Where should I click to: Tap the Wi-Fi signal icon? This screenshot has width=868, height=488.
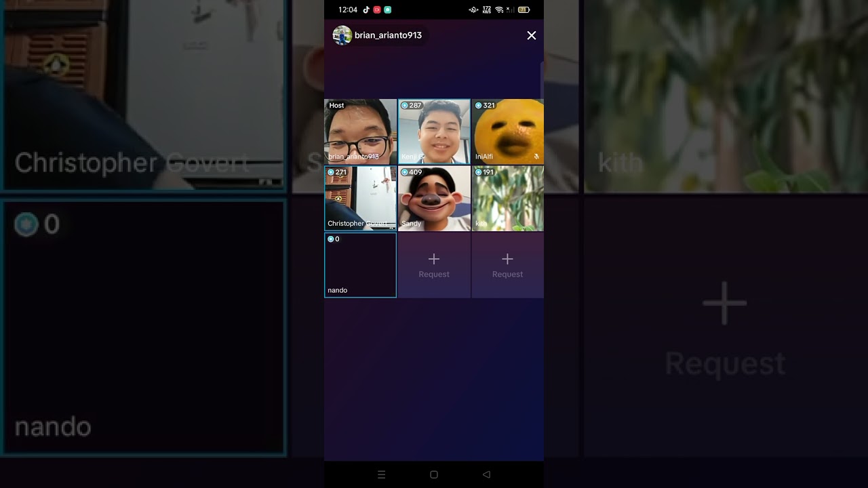click(499, 10)
